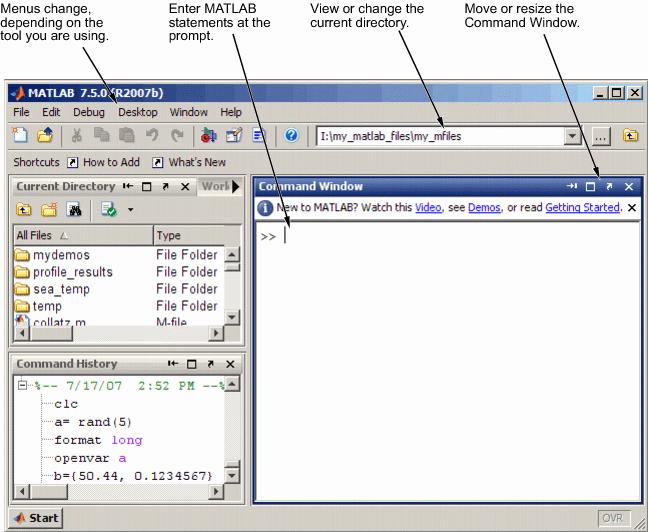Image resolution: width=649 pixels, height=532 pixels.
Task: Click the Paste toolbar icon
Action: point(127,135)
